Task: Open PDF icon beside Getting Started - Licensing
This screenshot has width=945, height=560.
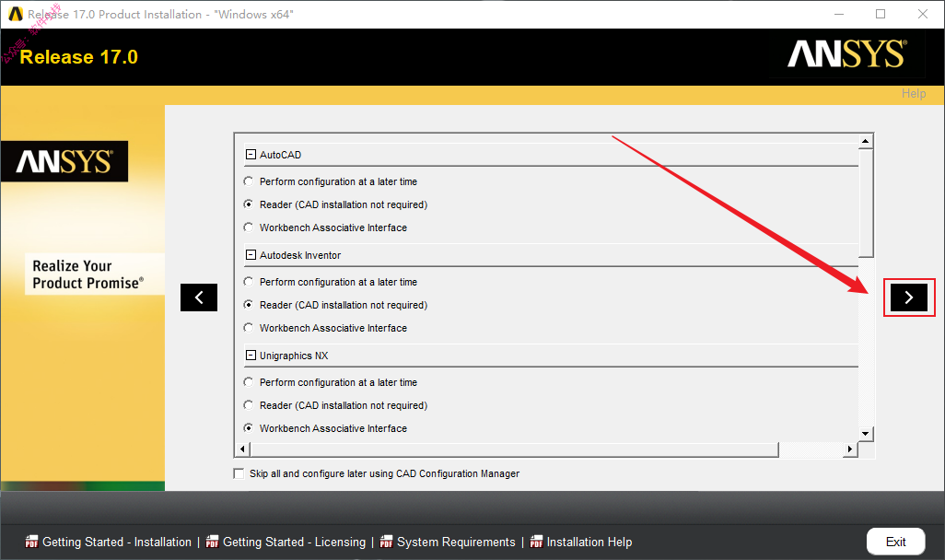Action: (212, 542)
